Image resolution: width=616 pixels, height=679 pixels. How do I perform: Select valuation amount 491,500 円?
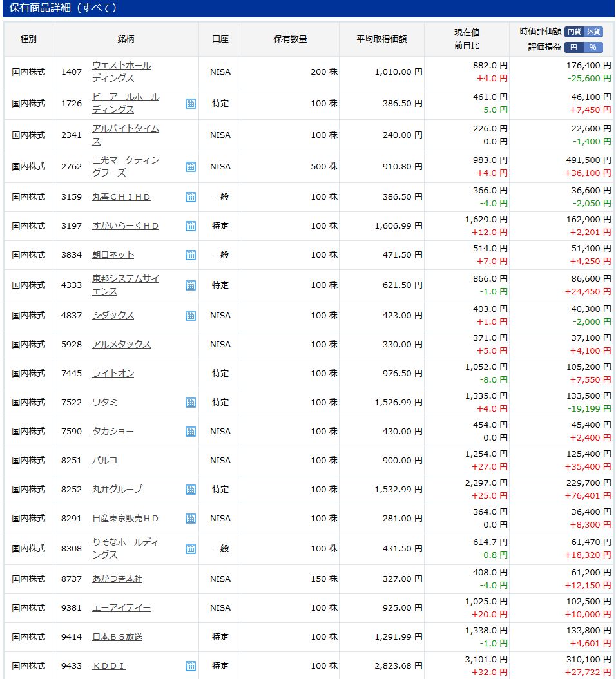[x=589, y=160]
